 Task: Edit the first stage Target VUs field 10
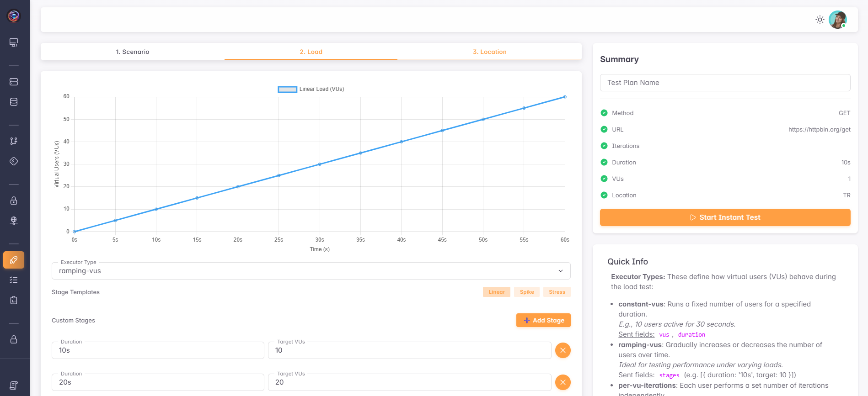click(410, 350)
